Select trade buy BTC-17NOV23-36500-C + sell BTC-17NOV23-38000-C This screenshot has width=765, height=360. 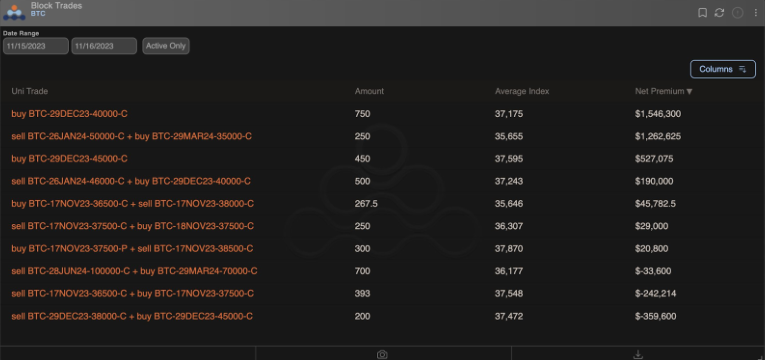[x=133, y=203]
